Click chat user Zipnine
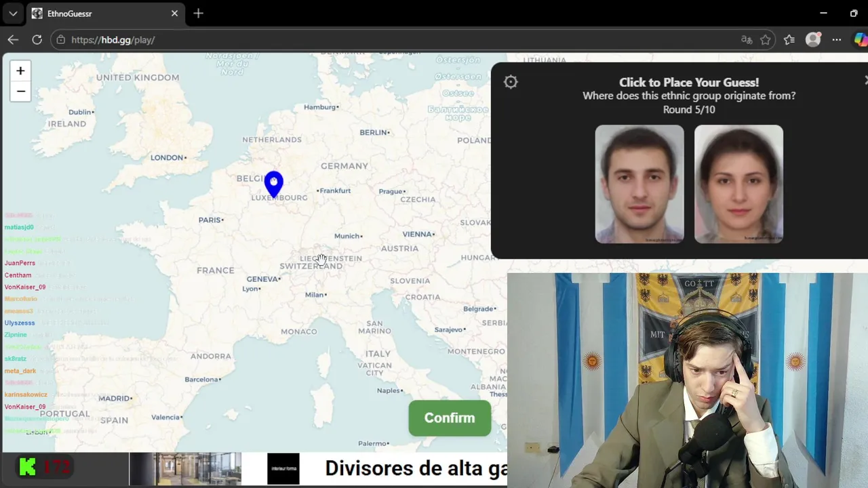The width and height of the screenshot is (868, 488). tap(16, 335)
